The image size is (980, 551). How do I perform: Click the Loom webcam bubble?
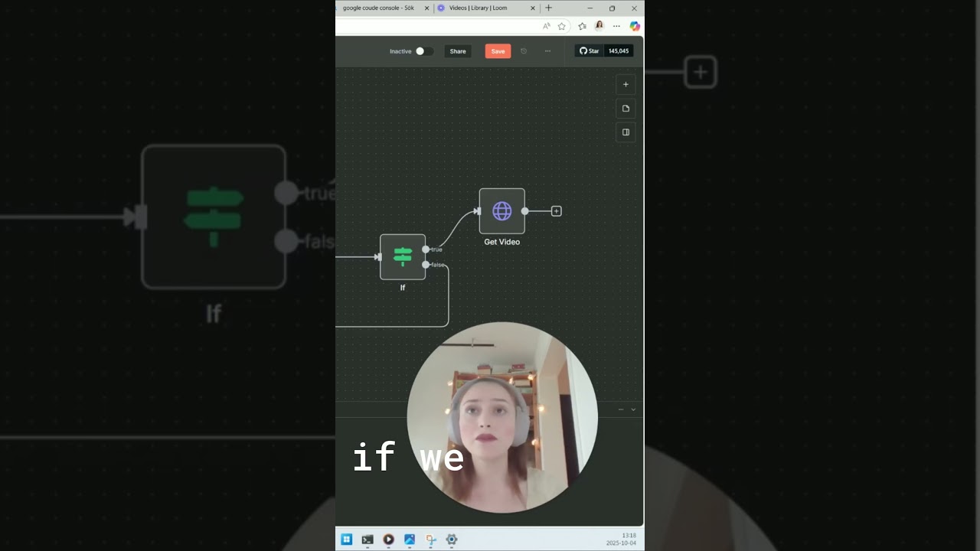tap(502, 418)
